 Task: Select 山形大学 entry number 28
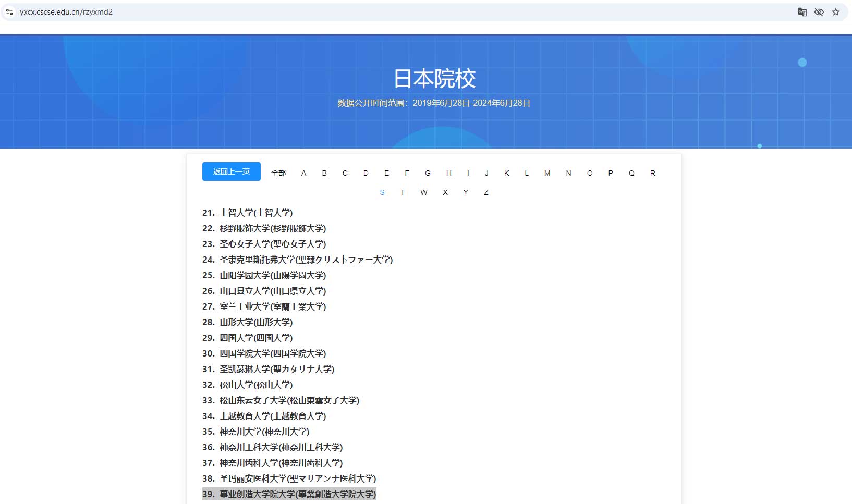(255, 322)
